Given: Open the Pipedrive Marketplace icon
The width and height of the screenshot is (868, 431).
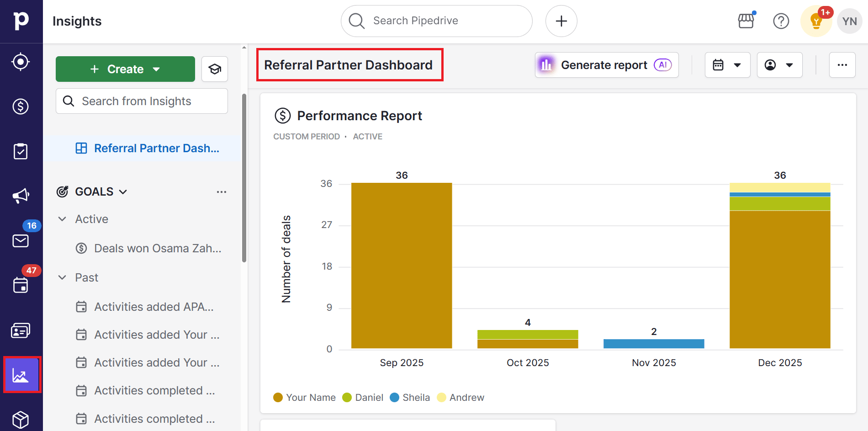Looking at the screenshot, I should 746,21.
